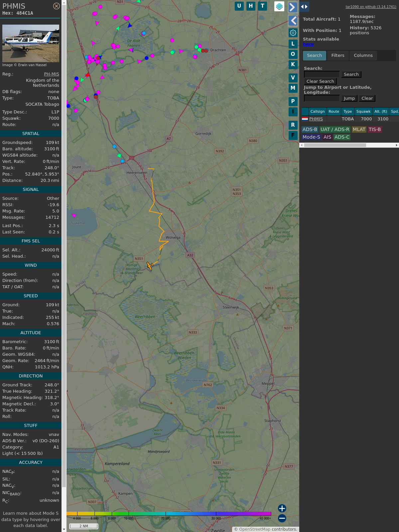Open the settings gear on the map
The width and height of the screenshot is (399, 532).
click(x=293, y=33)
